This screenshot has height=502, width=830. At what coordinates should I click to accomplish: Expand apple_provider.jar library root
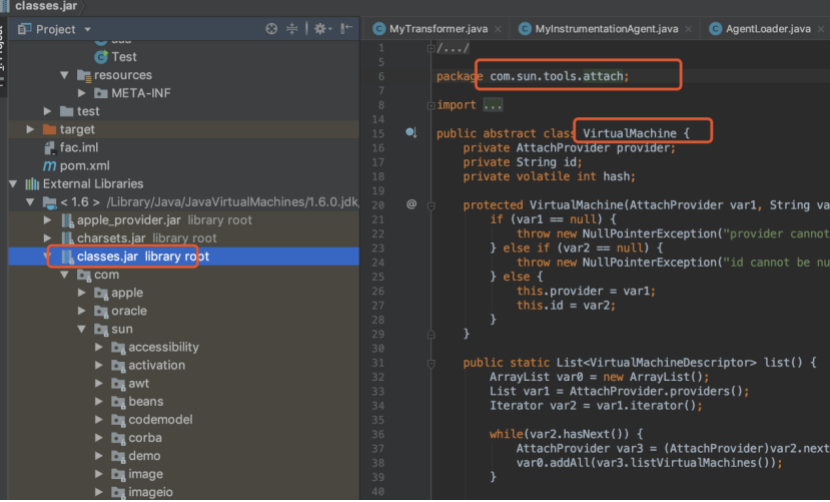point(47,220)
